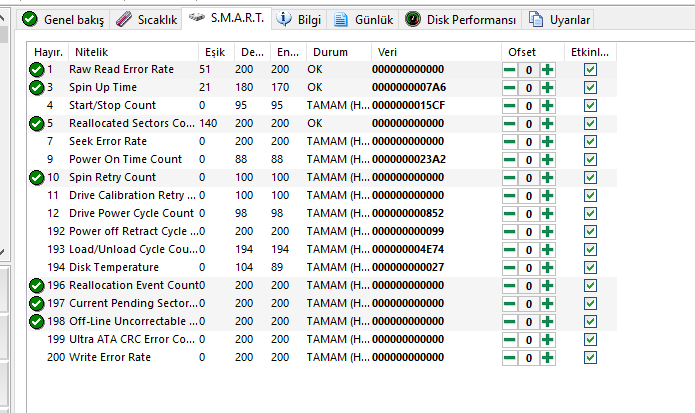The height and width of the screenshot is (413, 695).
Task: Click the green status icon for Spin Up Time
Action: point(36,88)
